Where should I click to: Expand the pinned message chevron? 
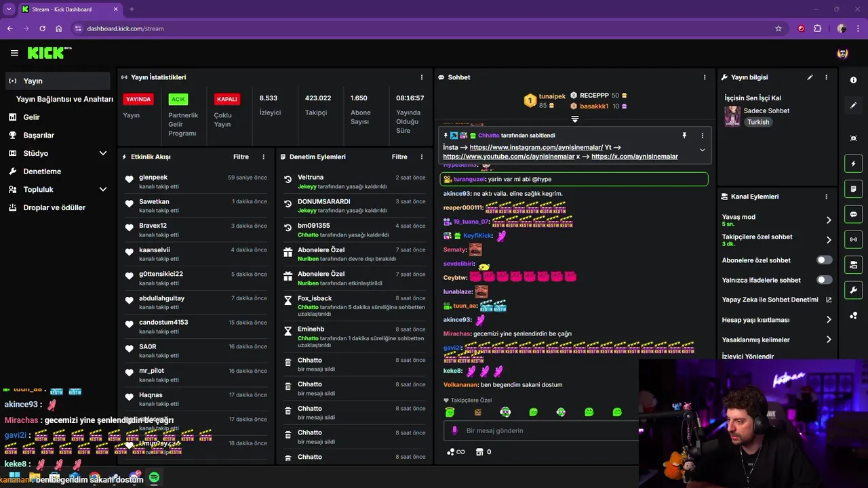[x=702, y=150]
